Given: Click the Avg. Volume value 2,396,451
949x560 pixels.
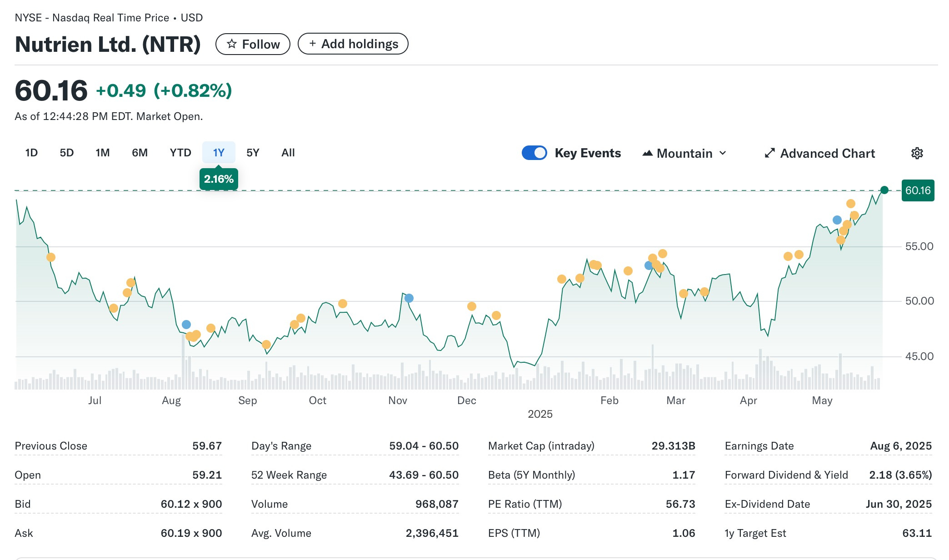Looking at the screenshot, I should pos(432,533).
